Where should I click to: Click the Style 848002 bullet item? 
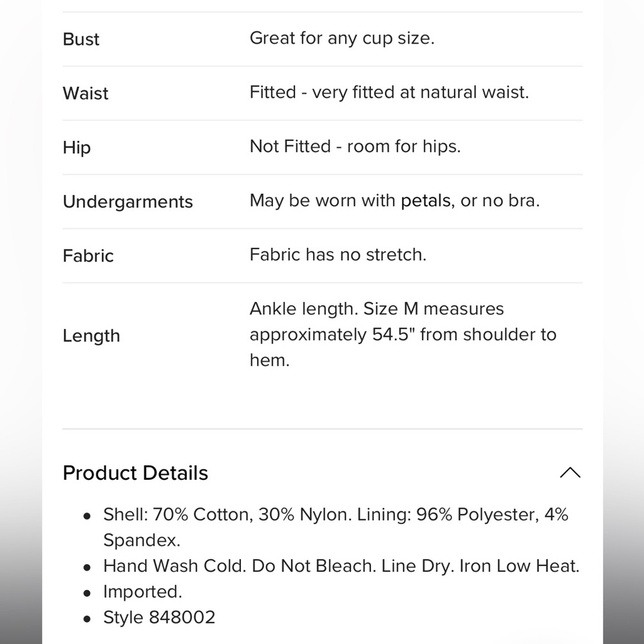pos(159,618)
